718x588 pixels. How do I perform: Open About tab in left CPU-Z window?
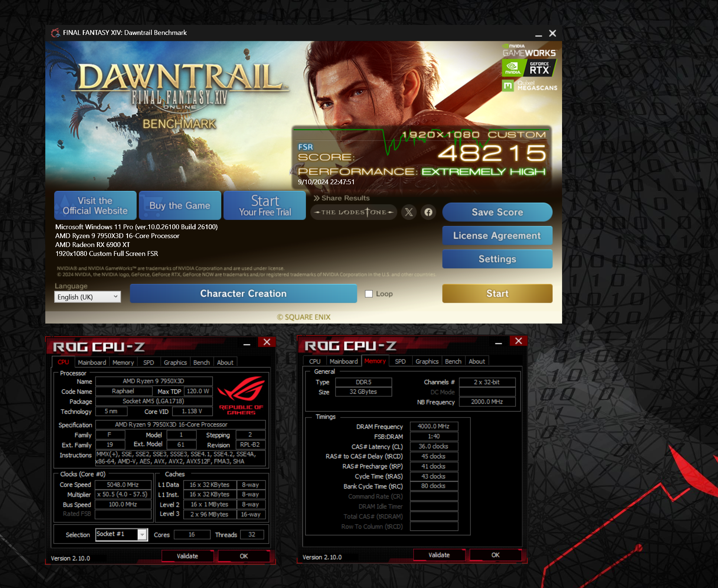(x=225, y=363)
